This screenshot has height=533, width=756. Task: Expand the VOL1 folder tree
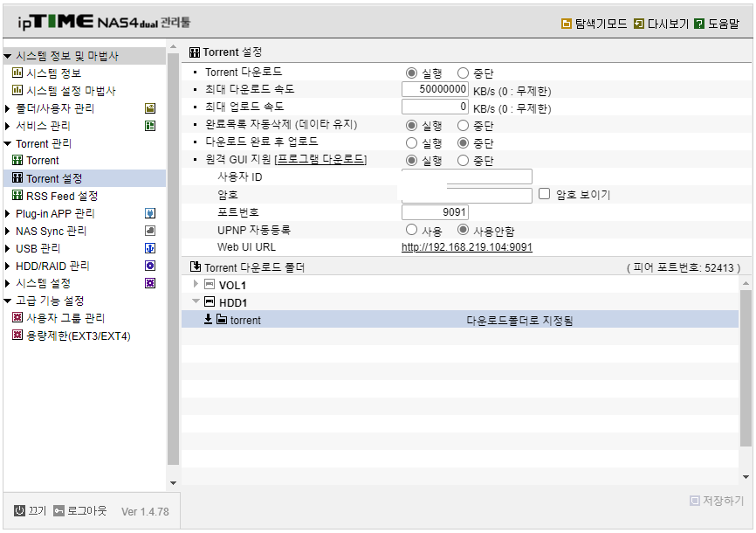[196, 284]
